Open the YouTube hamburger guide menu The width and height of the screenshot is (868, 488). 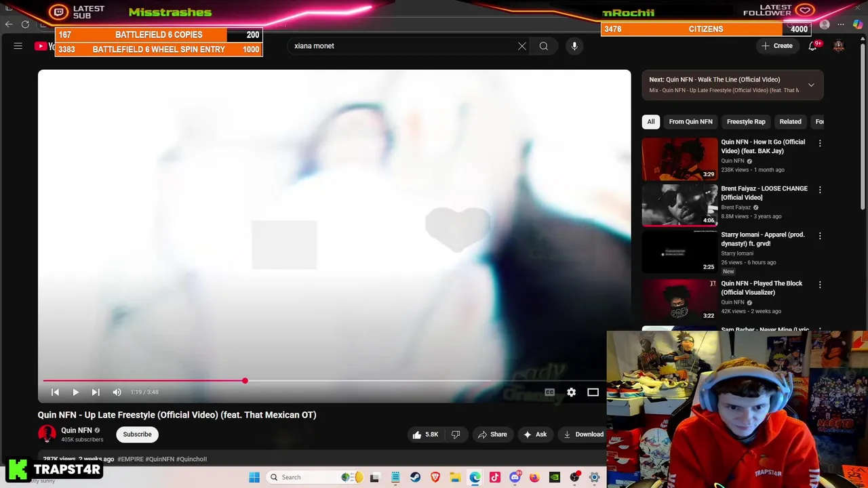point(18,46)
